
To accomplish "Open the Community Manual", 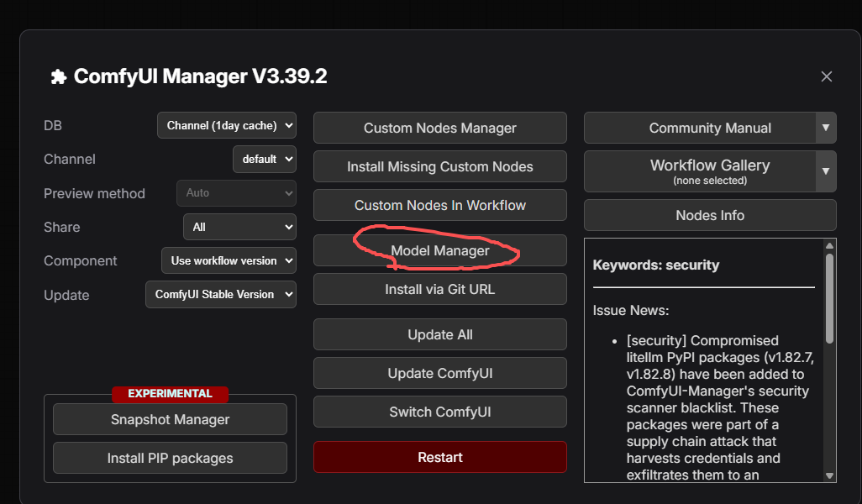I will [700, 128].
